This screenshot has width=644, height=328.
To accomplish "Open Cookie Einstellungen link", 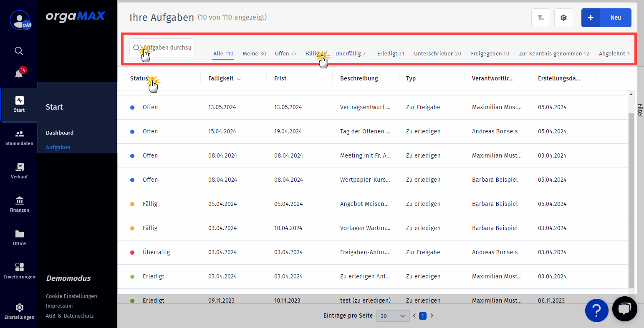I will tap(71, 296).
